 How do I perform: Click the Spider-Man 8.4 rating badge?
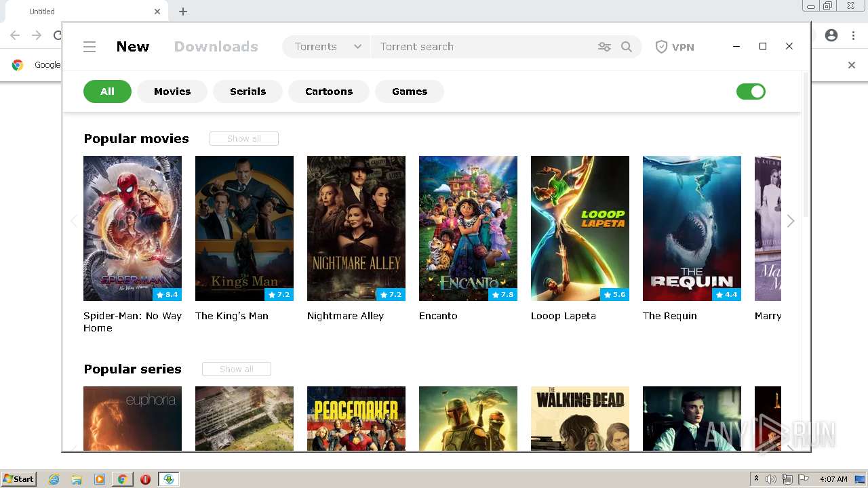point(167,295)
